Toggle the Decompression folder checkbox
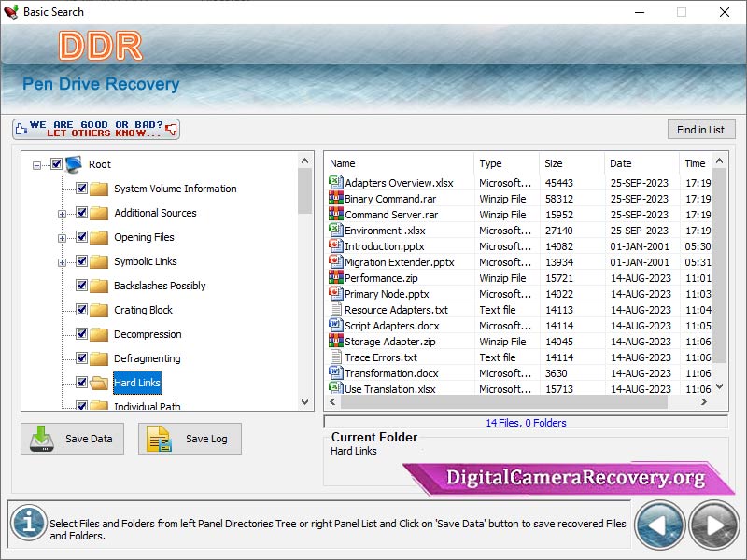This screenshot has height=560, width=747. coord(81,334)
